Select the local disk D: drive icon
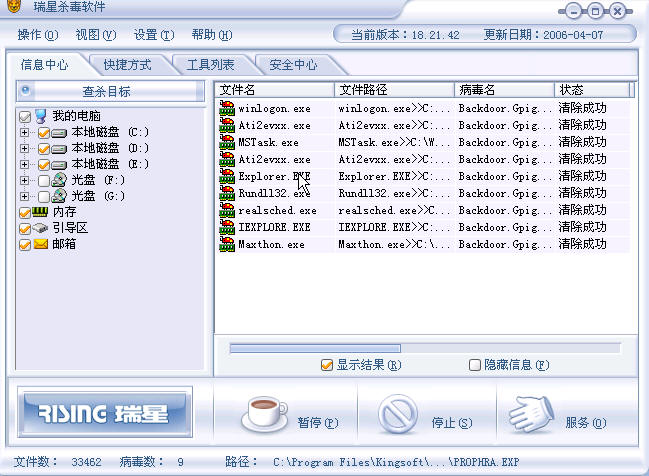649x476 pixels. 59,149
